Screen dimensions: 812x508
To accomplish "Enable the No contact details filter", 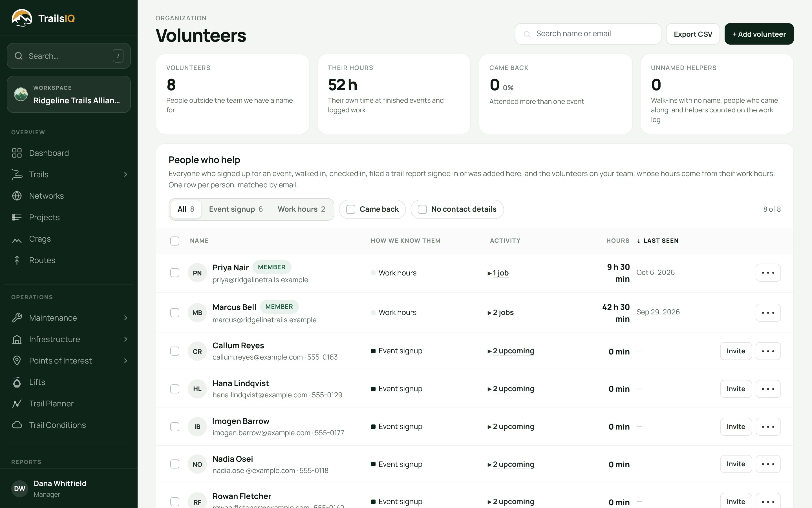I will tap(422, 209).
